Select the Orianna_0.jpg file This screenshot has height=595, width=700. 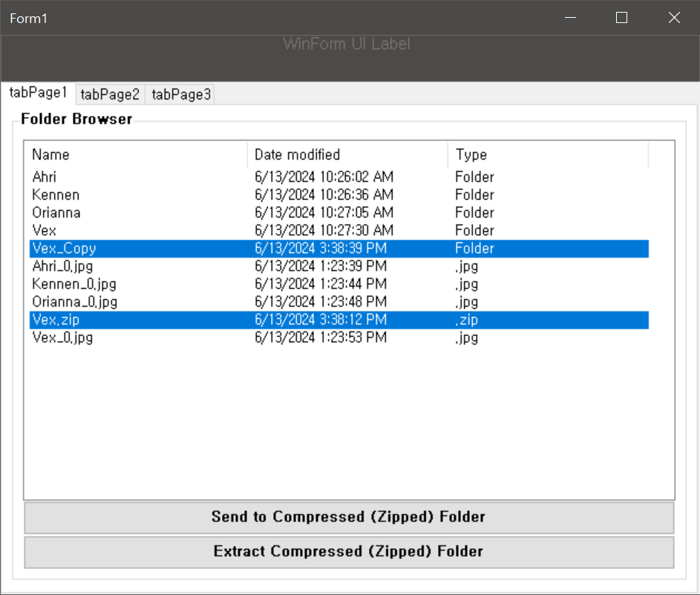point(339,302)
